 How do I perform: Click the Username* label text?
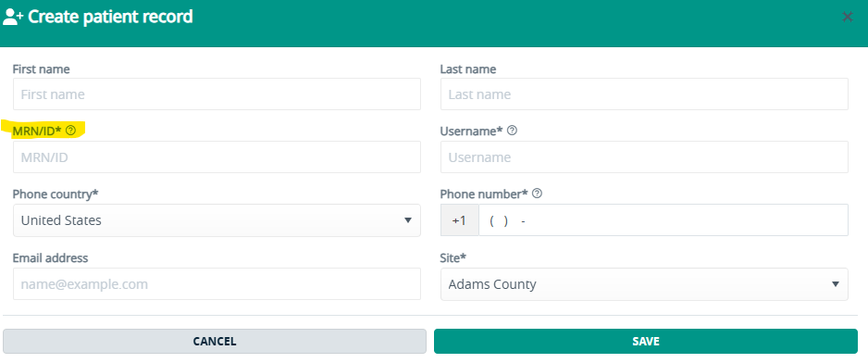click(471, 131)
